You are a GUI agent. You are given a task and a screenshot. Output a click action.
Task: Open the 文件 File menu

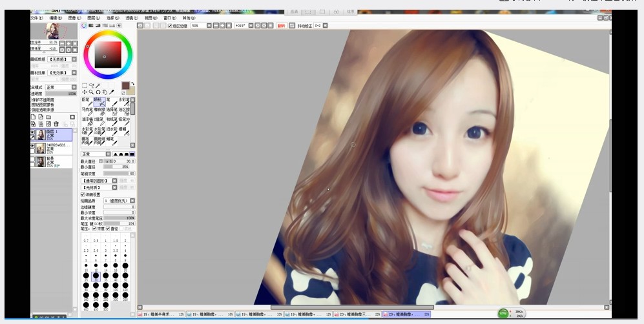[37, 18]
